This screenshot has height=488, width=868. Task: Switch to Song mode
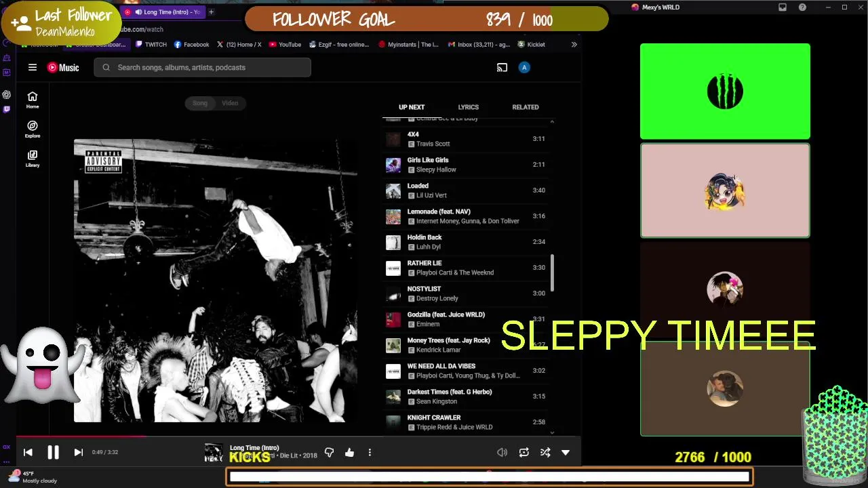pyautogui.click(x=200, y=103)
